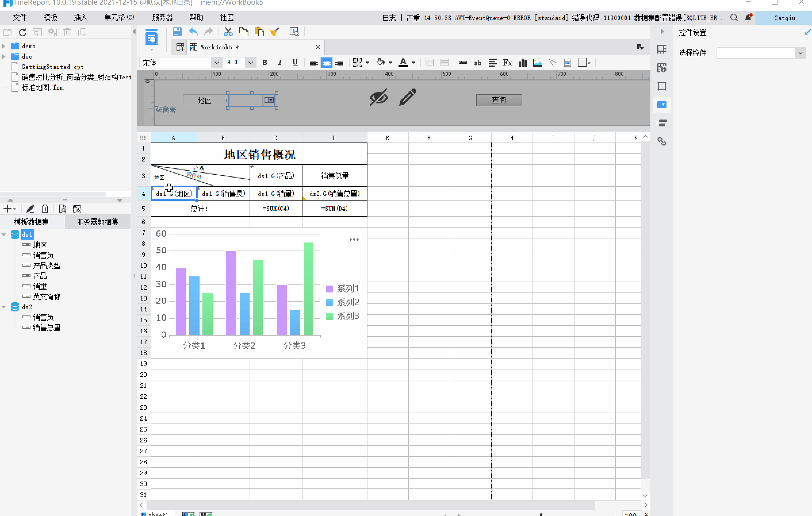Open the 服务器 menu
Viewport: 812px width, 516px height.
(x=162, y=18)
